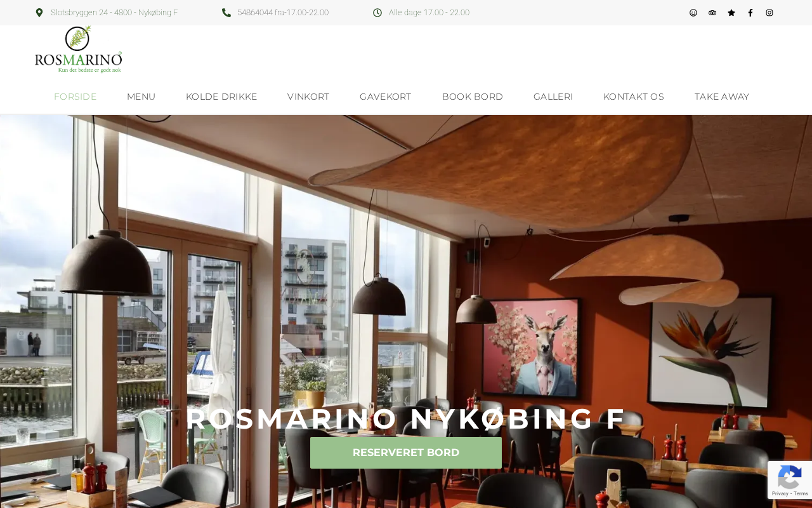This screenshot has width=812, height=508.
Task: Open the Instagram profile icon
Action: click(x=769, y=13)
